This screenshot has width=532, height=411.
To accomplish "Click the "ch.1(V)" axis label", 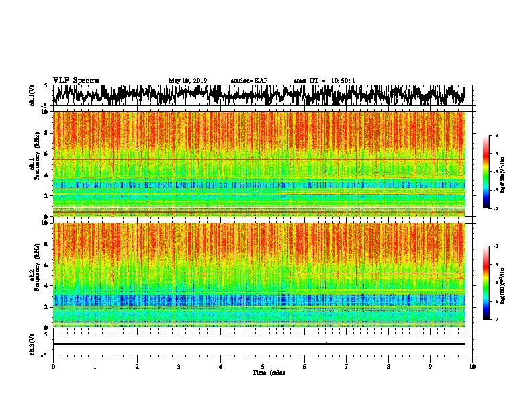I will pyautogui.click(x=32, y=95).
